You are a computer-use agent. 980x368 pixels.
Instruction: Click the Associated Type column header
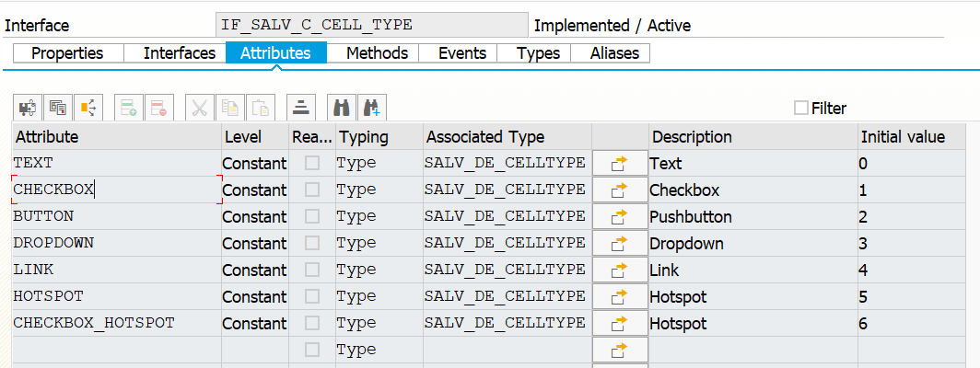click(x=507, y=137)
